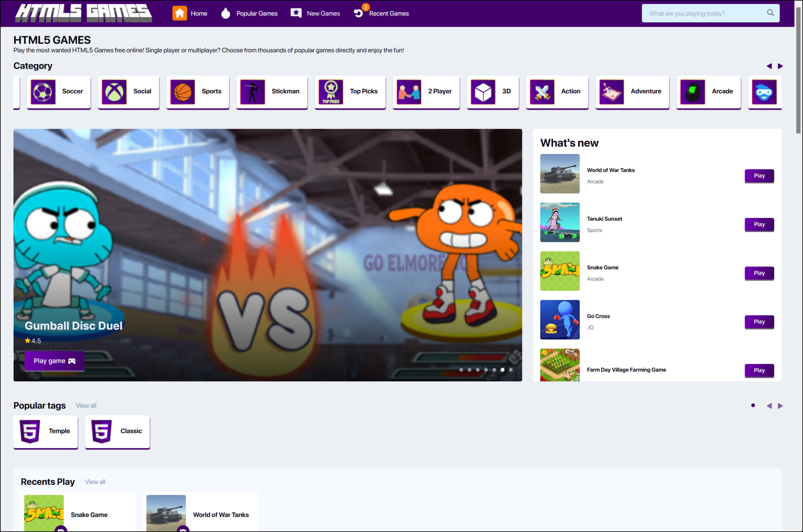Viewport: 803px width, 532px height.
Task: Play World of War Tanks from What's new
Action: click(x=759, y=176)
